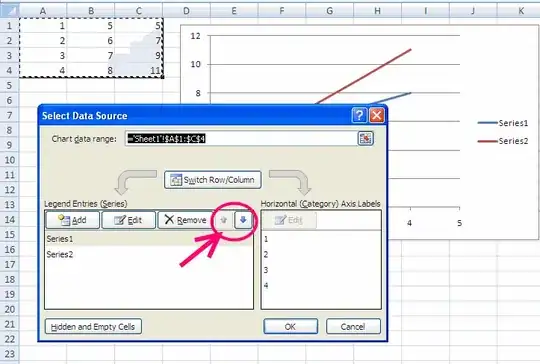Click the Chart data range field
Image resolution: width=540 pixels, height=364 pixels.
(x=241, y=139)
